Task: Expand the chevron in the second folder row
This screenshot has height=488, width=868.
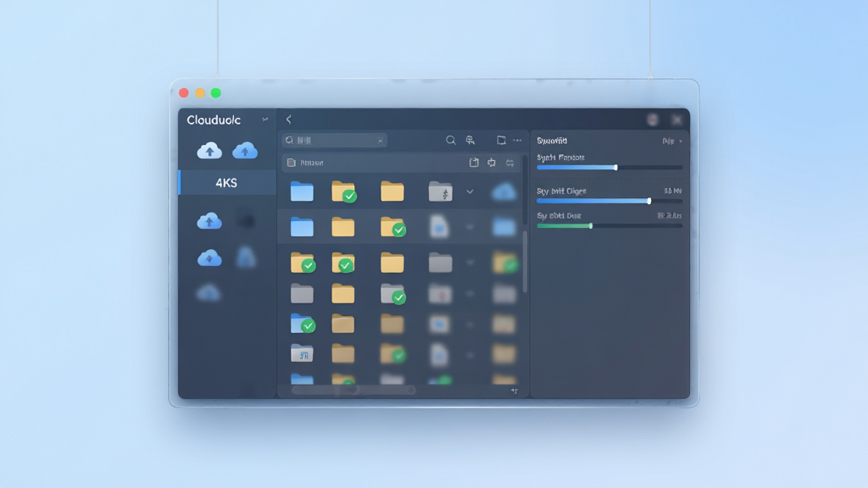Action: 470,227
